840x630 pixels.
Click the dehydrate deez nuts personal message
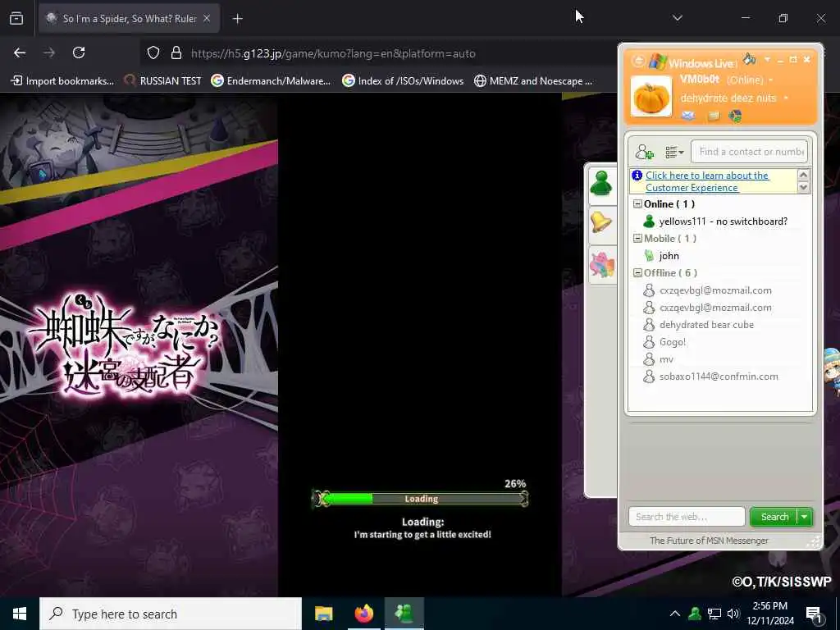point(728,98)
